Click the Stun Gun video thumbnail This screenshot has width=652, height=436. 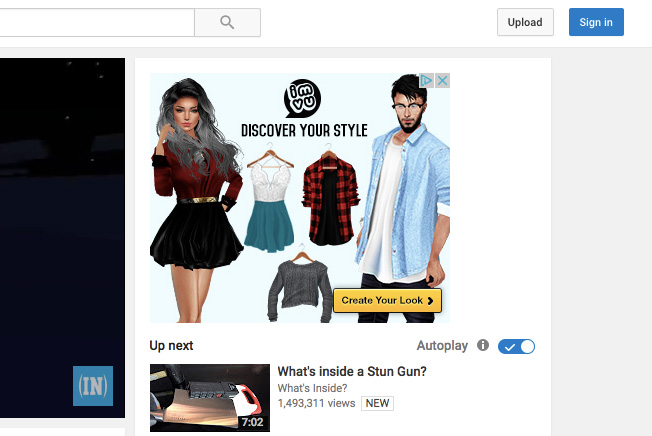point(209,397)
